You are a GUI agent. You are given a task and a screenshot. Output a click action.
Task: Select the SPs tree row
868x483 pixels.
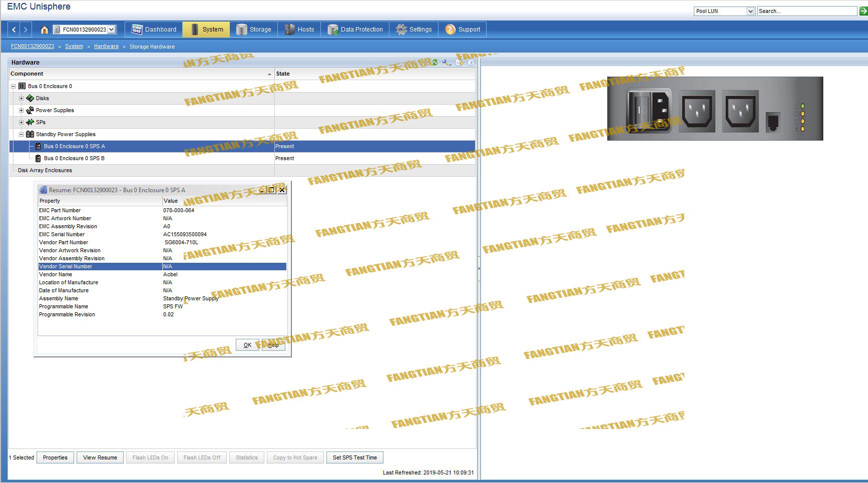point(242,122)
